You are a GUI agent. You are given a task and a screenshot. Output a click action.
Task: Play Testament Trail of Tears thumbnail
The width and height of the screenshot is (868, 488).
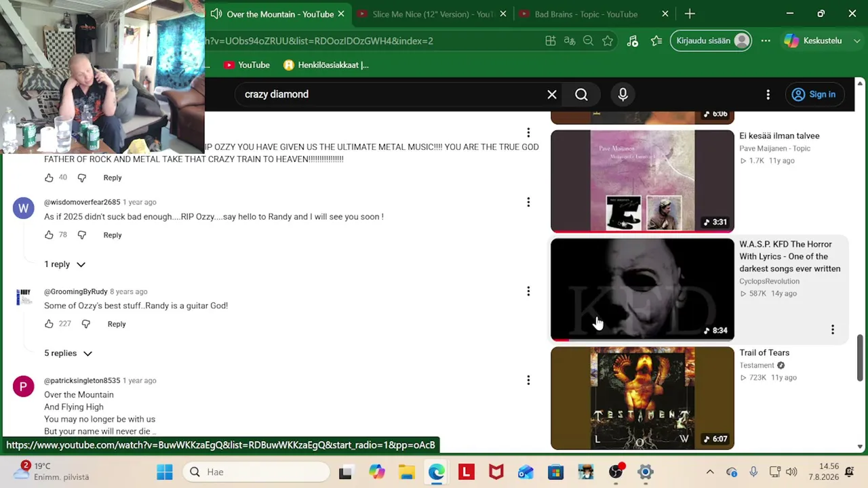coord(642,398)
